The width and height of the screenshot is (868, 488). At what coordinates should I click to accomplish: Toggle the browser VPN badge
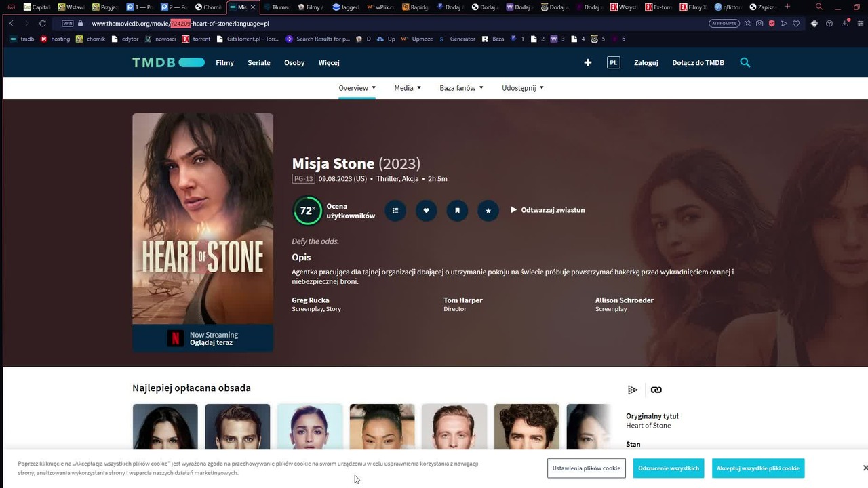[68, 23]
